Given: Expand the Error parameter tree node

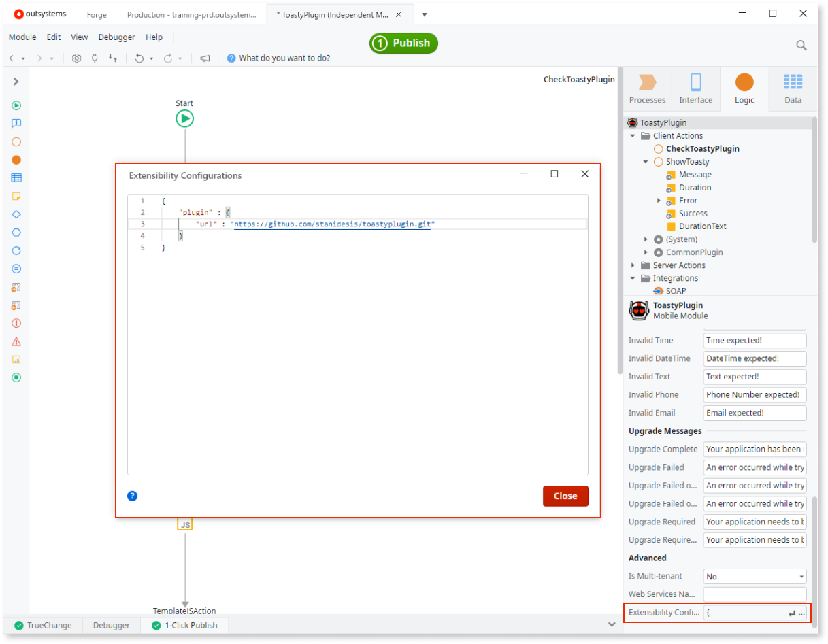Looking at the screenshot, I should [x=659, y=201].
